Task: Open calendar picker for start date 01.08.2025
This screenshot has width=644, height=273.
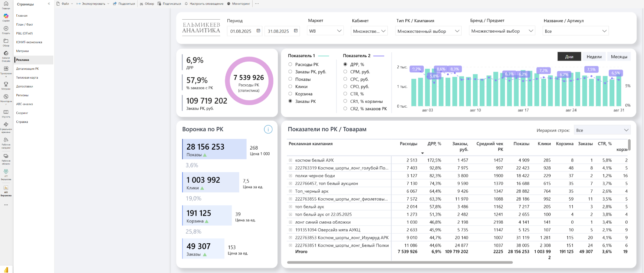Action: pyautogui.click(x=259, y=31)
